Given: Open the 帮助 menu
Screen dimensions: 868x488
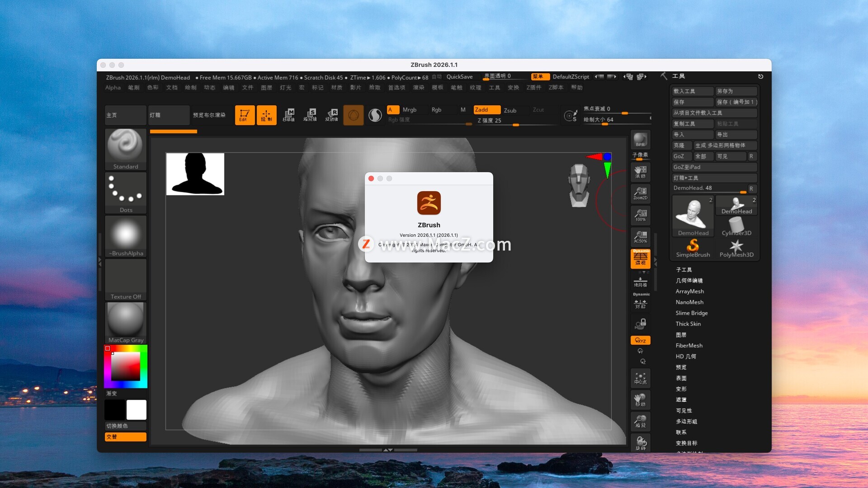Looking at the screenshot, I should click(576, 88).
